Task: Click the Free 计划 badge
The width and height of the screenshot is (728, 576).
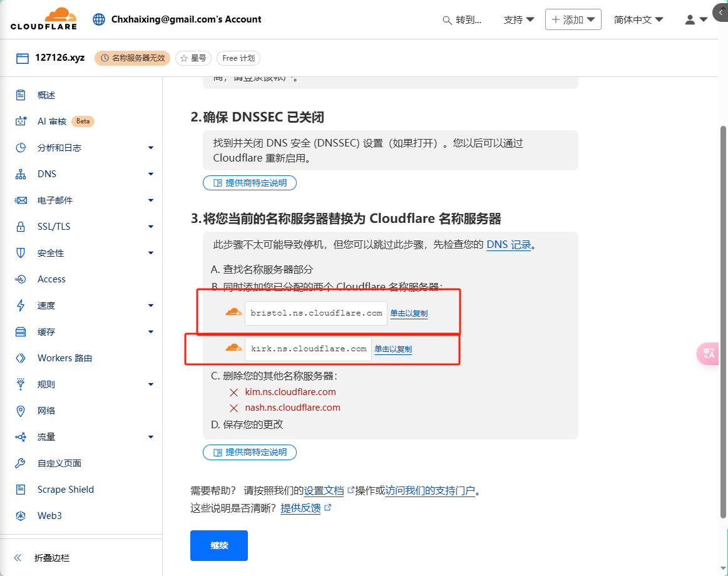Action: coord(238,58)
